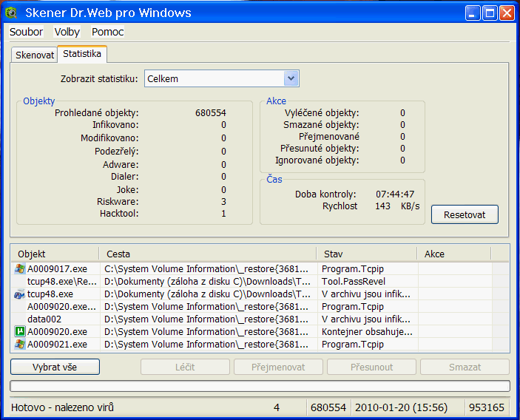Click the Ignorované objekty label
Viewport: 520px width, 420px height.
coord(317,160)
